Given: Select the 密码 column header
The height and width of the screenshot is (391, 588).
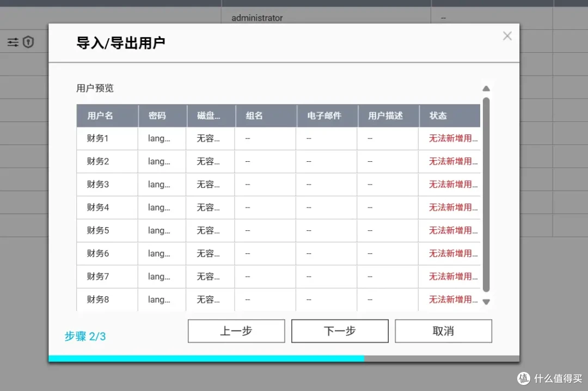Looking at the screenshot, I should point(162,115).
